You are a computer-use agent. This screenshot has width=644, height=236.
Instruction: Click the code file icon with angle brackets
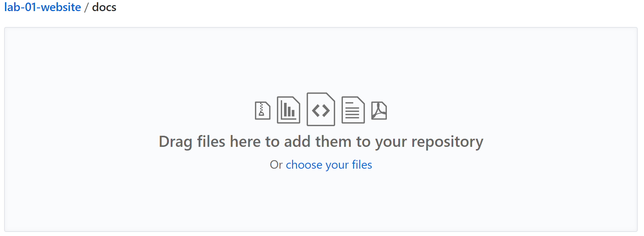pos(321,109)
